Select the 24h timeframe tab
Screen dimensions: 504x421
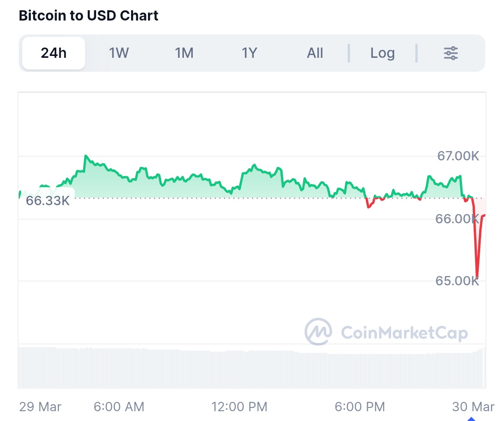click(x=54, y=53)
